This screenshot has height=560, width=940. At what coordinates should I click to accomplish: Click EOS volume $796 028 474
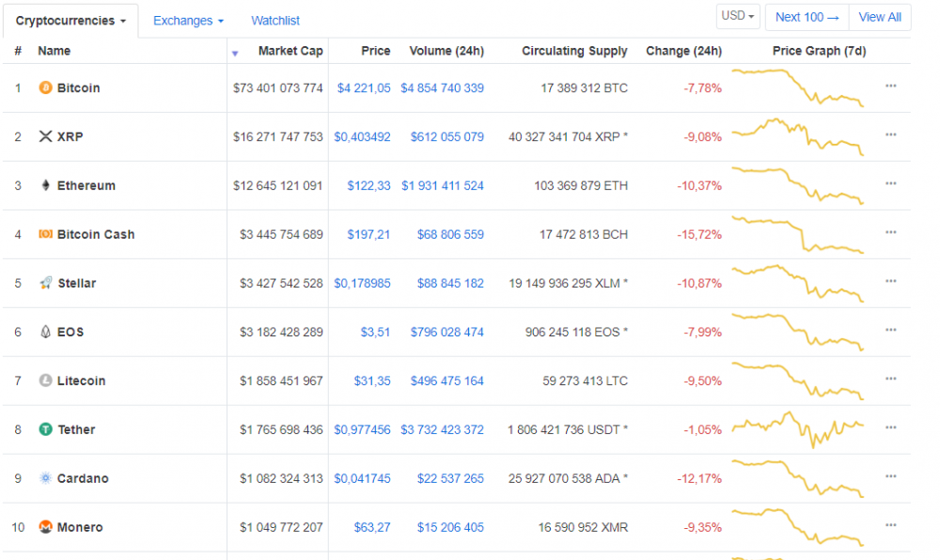[446, 332]
